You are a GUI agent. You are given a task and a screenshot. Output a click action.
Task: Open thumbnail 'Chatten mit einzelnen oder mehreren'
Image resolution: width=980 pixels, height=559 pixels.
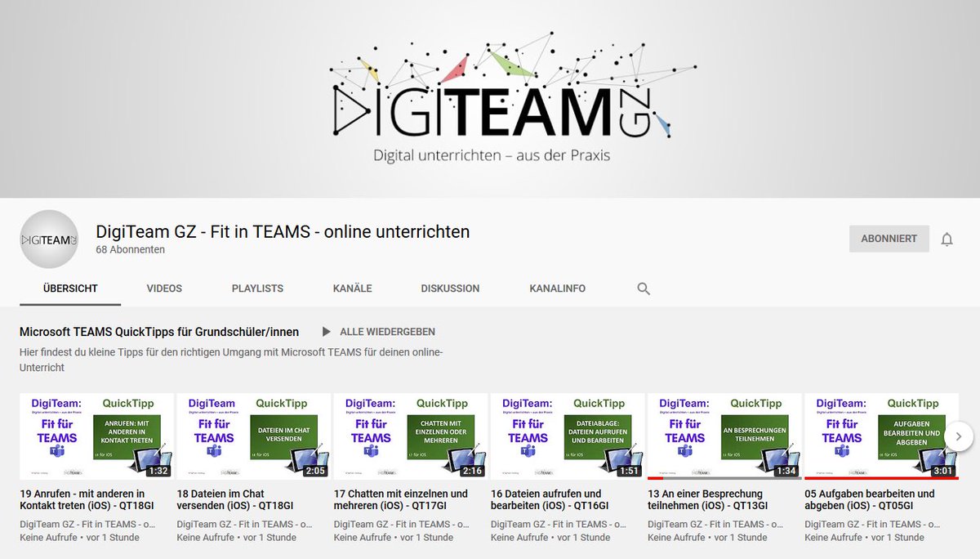pyautogui.click(x=411, y=436)
